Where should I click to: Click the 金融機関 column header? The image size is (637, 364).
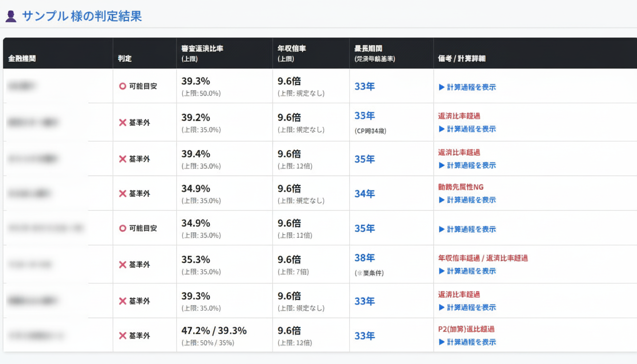[x=22, y=59]
